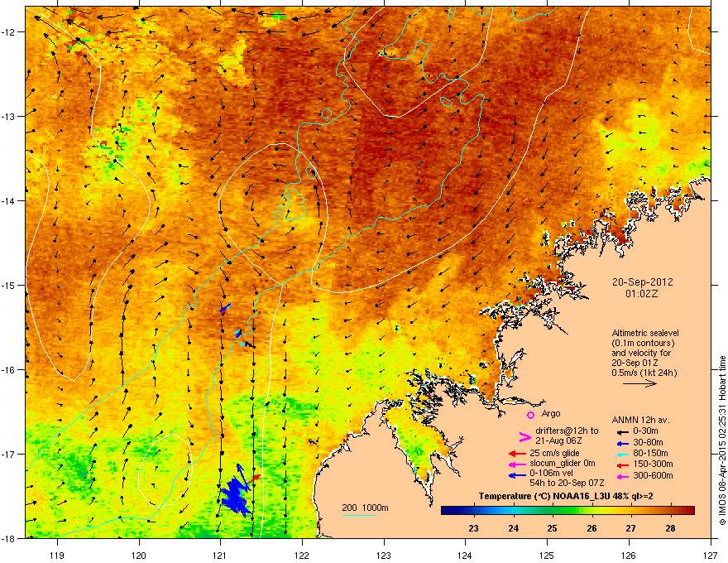Click the '21-Aug 06Z' legend text
The height and width of the screenshot is (563, 728).
(x=558, y=440)
